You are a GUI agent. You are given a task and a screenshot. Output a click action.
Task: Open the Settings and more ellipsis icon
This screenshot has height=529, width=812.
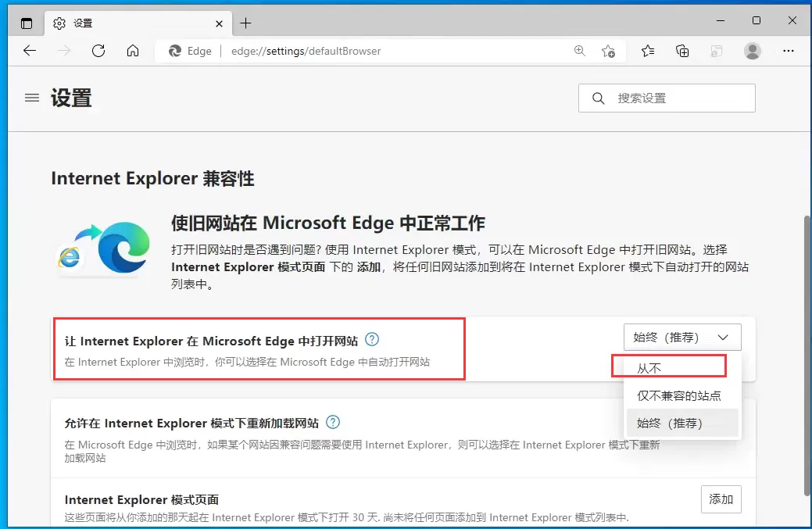(789, 51)
